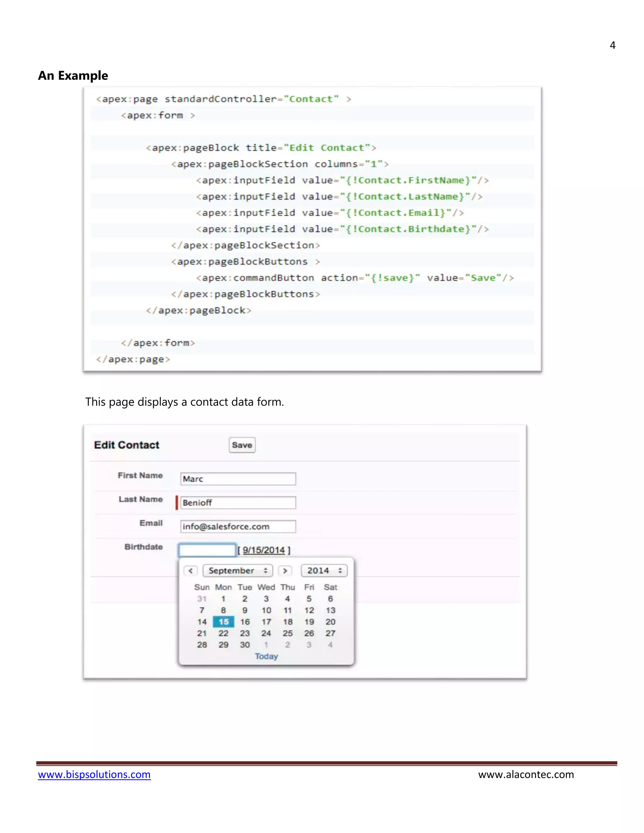Pick day 10 in the calendar
644x833 pixels.
click(x=266, y=611)
